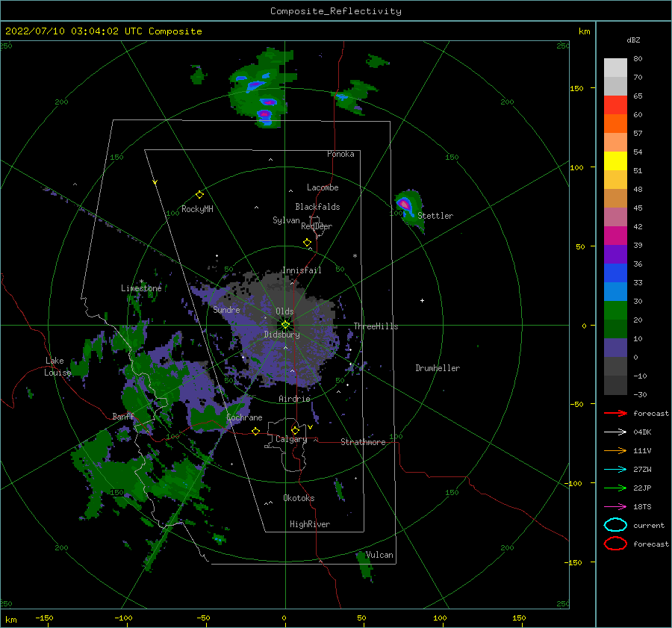Click the Airdrie town label
The image size is (672, 628).
pyautogui.click(x=294, y=399)
